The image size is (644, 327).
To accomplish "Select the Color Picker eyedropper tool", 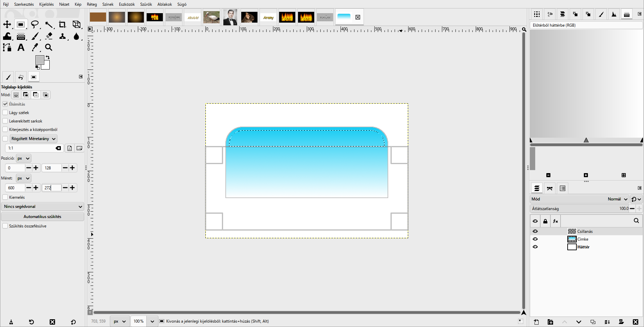I will 35,47.
